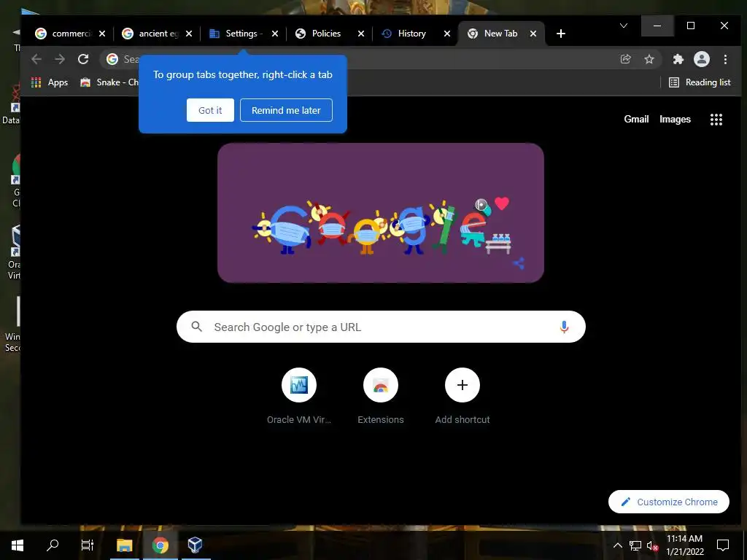
Task: Close the History tab
Action: click(447, 34)
